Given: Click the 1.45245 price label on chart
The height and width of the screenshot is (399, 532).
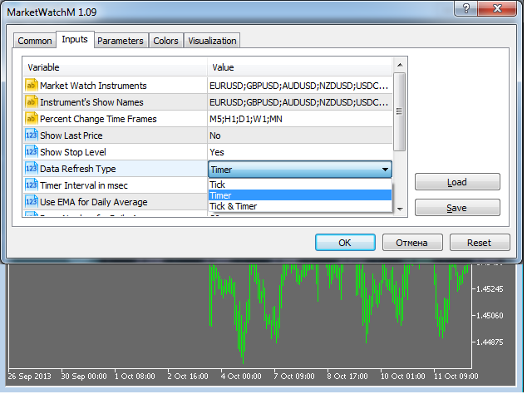Looking at the screenshot, I should [490, 289].
